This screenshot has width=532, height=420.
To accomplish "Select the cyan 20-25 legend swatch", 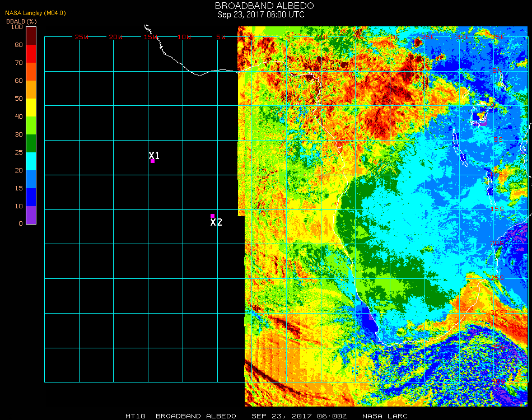I will pyautogui.click(x=31, y=161).
